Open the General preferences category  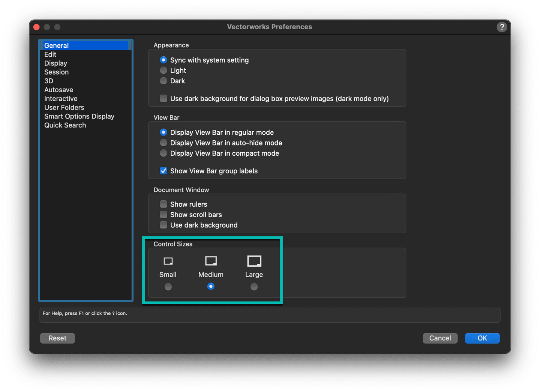[x=86, y=45]
